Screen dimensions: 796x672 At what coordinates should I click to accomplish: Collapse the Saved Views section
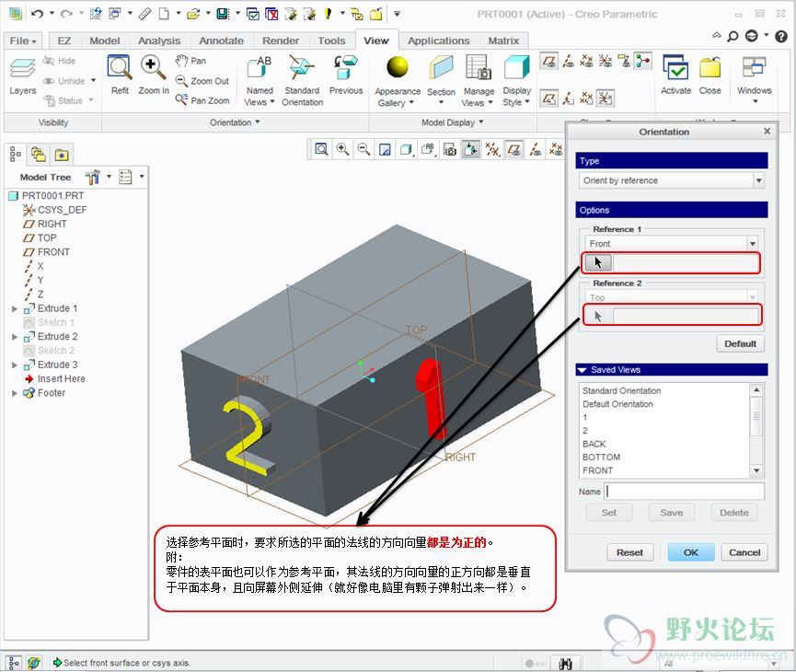click(x=582, y=370)
